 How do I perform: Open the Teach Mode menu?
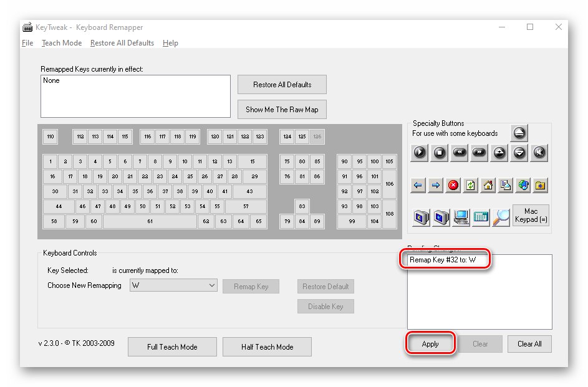62,43
